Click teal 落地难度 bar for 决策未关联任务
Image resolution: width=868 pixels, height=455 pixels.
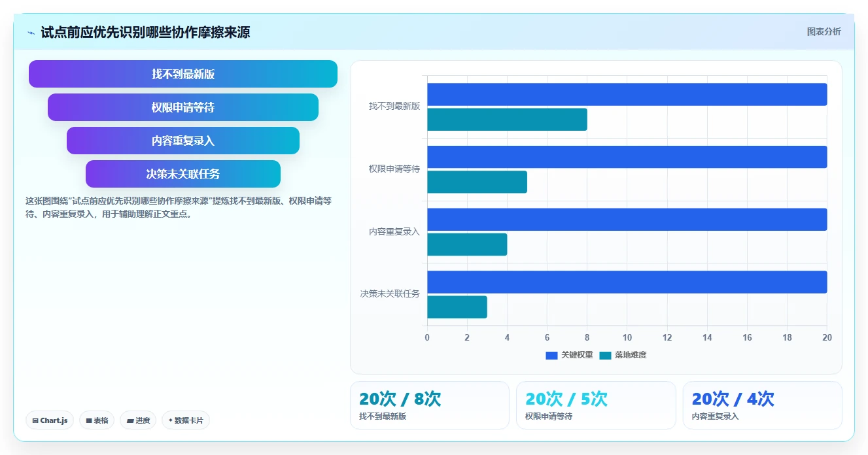pyautogui.click(x=457, y=307)
